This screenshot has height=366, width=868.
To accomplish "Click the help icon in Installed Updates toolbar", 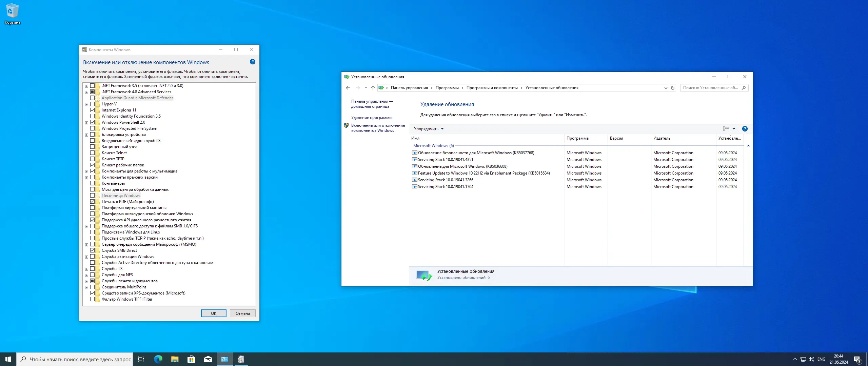I will (745, 129).
